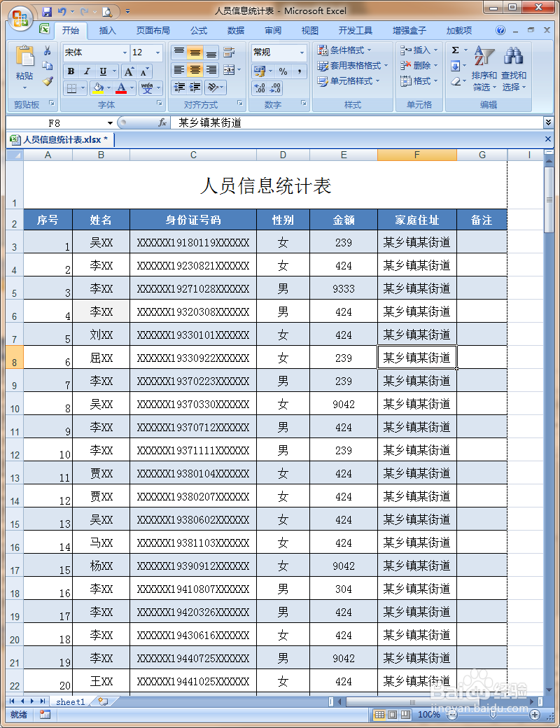Apply underline with the U icon
Viewport: 560px width, 728px height.
pyautogui.click(x=101, y=71)
